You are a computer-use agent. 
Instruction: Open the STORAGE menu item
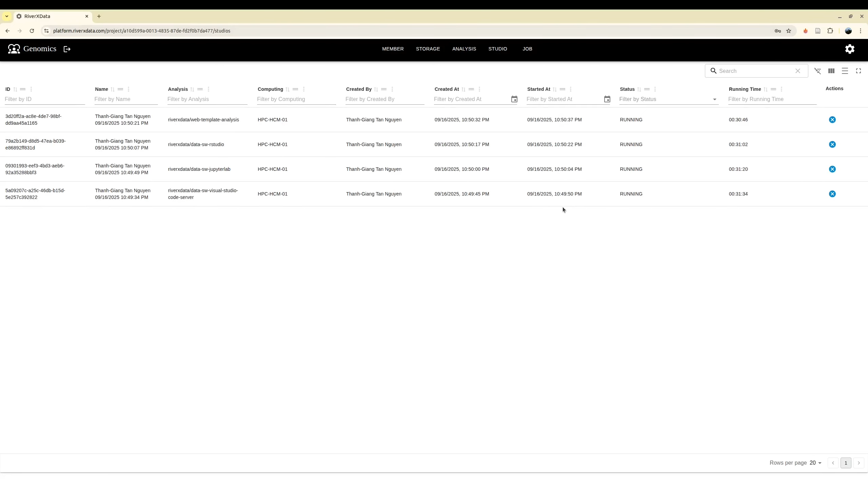(x=428, y=49)
